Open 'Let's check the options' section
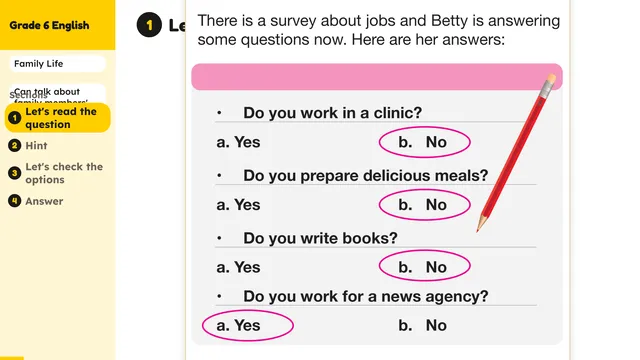This screenshot has width=640, height=360. point(64,173)
